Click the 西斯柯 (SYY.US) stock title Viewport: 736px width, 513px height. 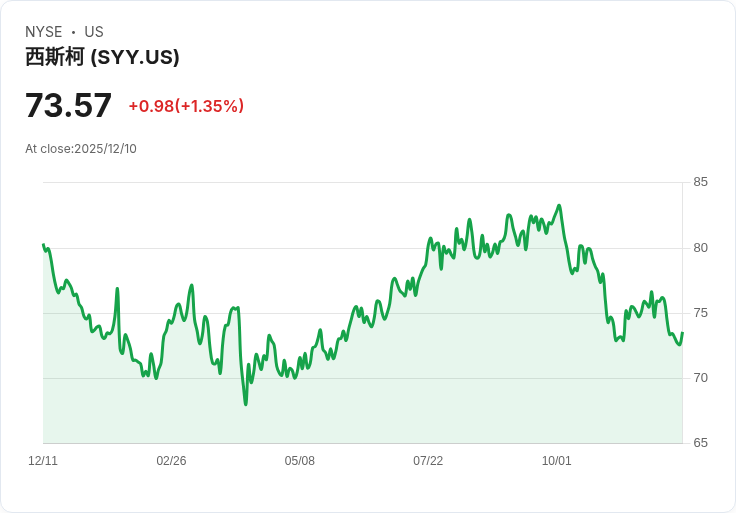coord(102,57)
